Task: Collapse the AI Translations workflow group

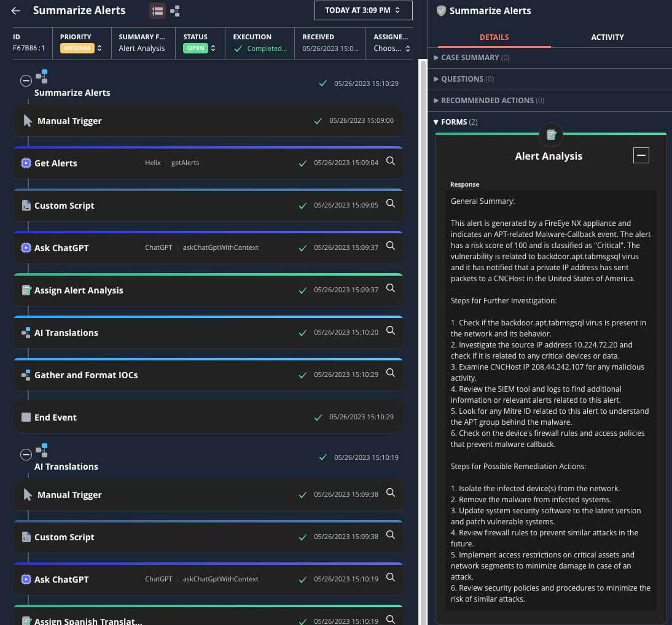Action: (26, 455)
